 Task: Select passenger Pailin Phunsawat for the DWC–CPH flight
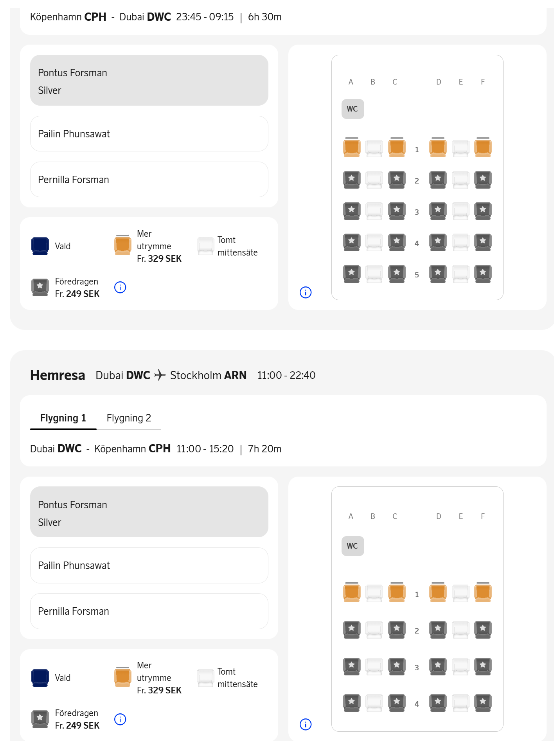(149, 565)
